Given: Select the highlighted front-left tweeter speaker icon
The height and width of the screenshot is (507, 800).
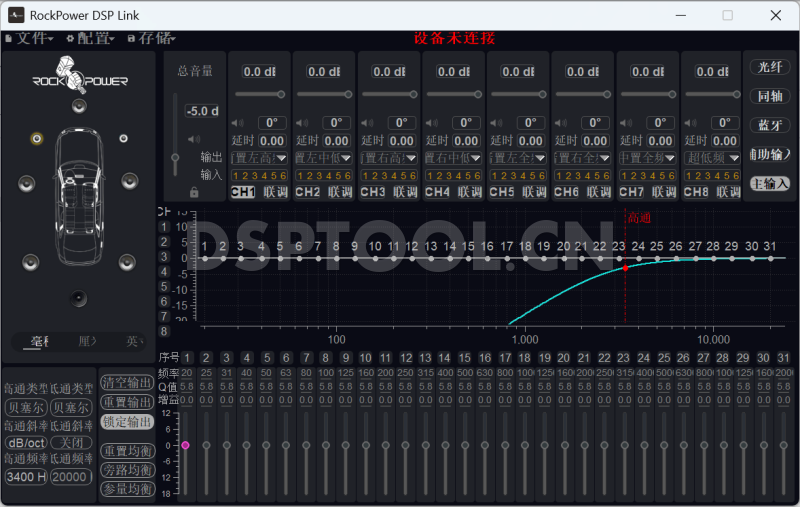Looking at the screenshot, I should [37, 139].
